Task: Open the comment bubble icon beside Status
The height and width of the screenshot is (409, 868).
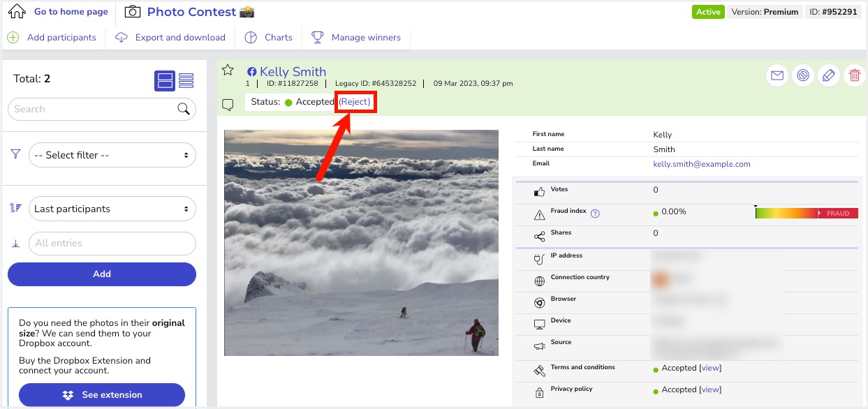Action: [x=228, y=105]
